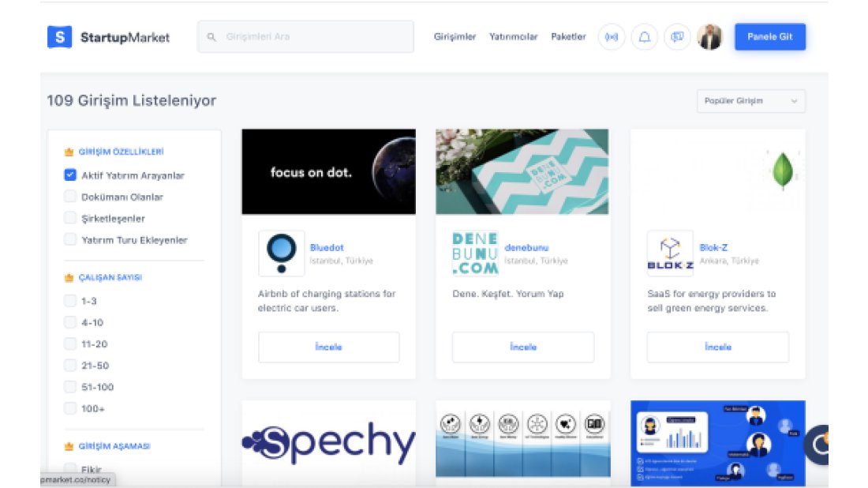
Task: Click the Bluedot company logo
Action: (x=281, y=253)
